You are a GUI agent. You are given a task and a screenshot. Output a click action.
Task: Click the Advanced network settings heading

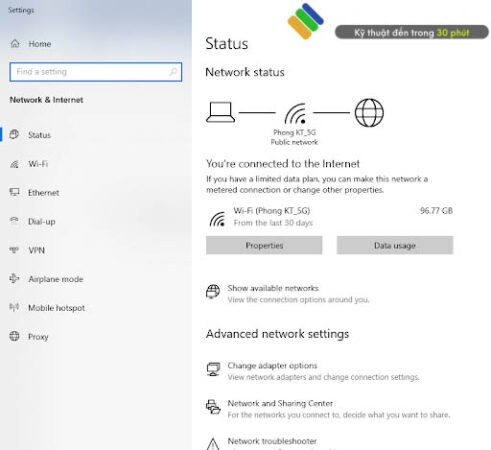click(277, 334)
